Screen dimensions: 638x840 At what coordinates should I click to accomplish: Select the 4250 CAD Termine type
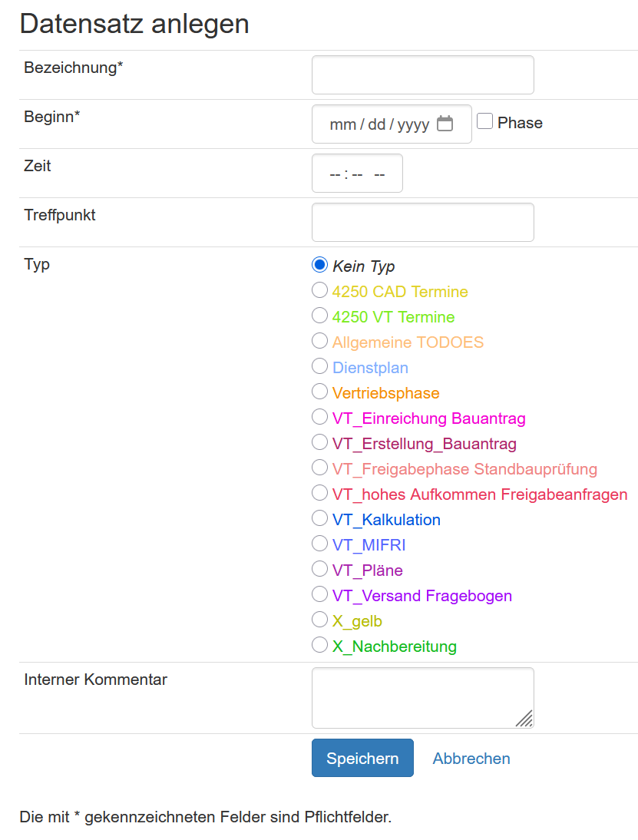click(319, 289)
